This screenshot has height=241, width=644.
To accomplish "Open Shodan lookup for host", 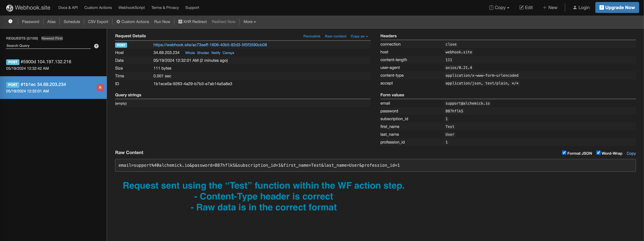I will point(203,53).
